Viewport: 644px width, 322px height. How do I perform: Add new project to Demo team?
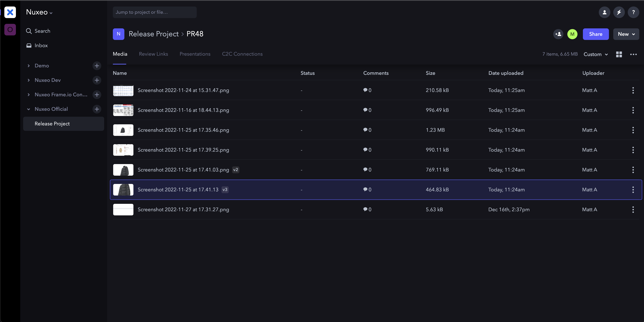(x=97, y=66)
